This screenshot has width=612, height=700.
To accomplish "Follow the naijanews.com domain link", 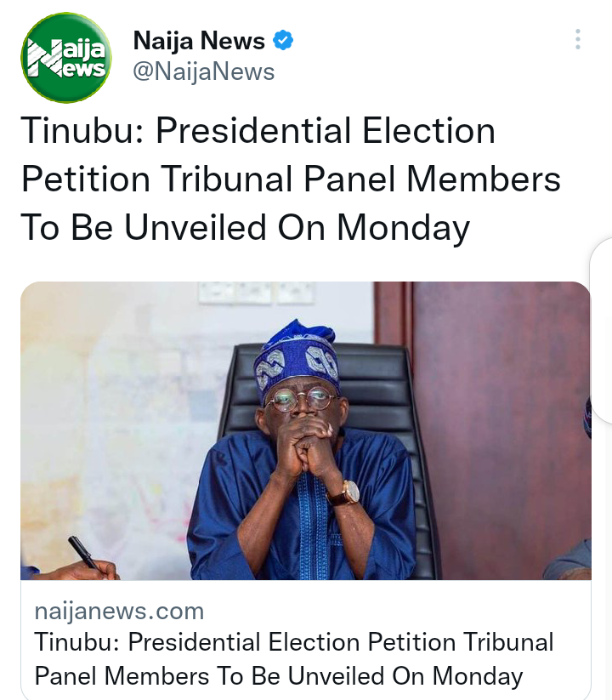I will [119, 612].
